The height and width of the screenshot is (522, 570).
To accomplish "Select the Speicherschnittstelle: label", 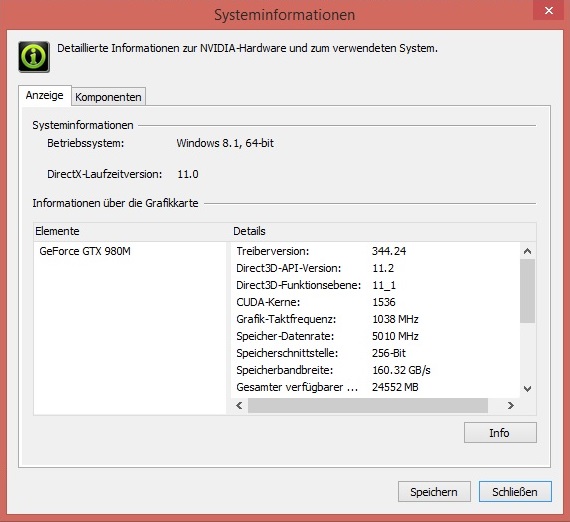I will pos(287,353).
